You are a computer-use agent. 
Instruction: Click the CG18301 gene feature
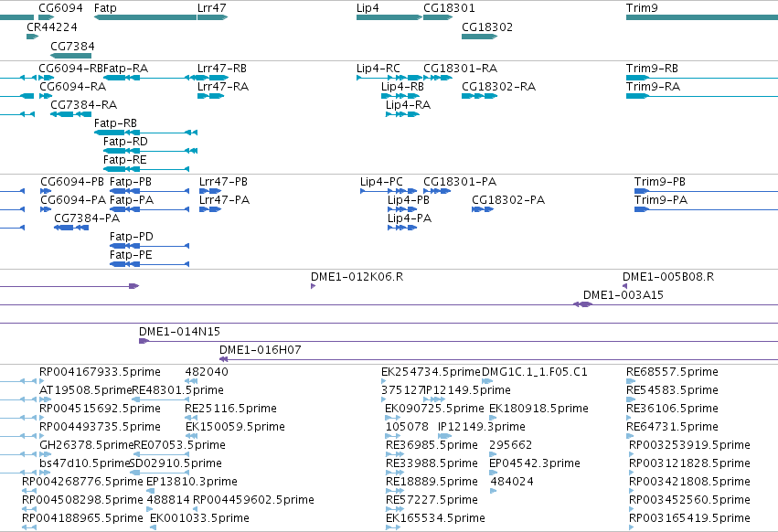pos(438,17)
